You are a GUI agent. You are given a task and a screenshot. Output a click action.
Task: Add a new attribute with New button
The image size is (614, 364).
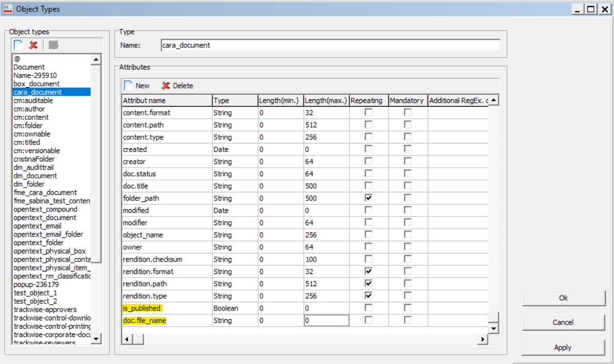pos(137,86)
